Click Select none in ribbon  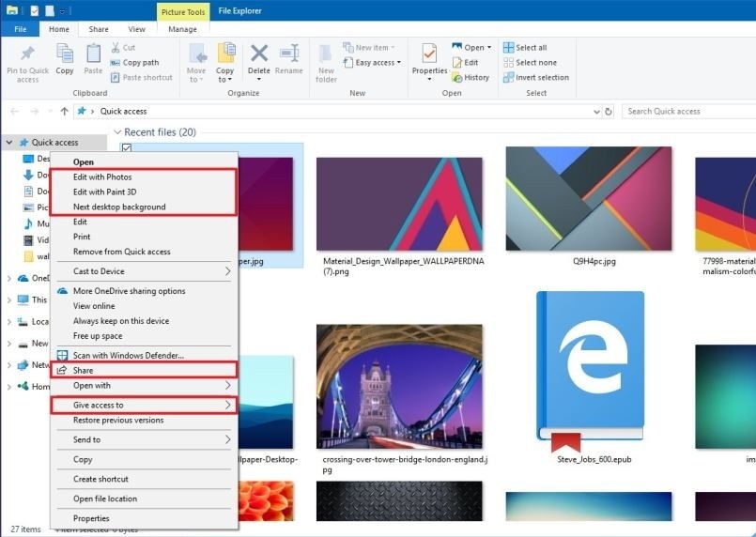(530, 63)
